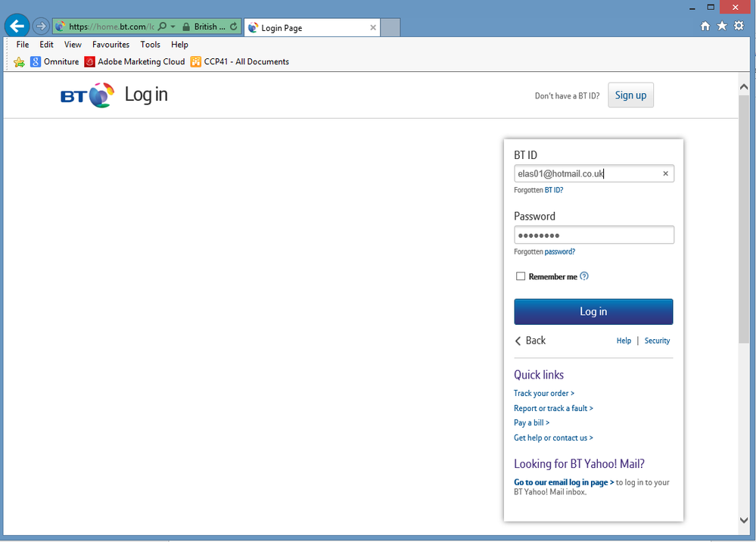The width and height of the screenshot is (756, 542).
Task: Open the Forgotten BT ID? link
Action: tap(553, 190)
